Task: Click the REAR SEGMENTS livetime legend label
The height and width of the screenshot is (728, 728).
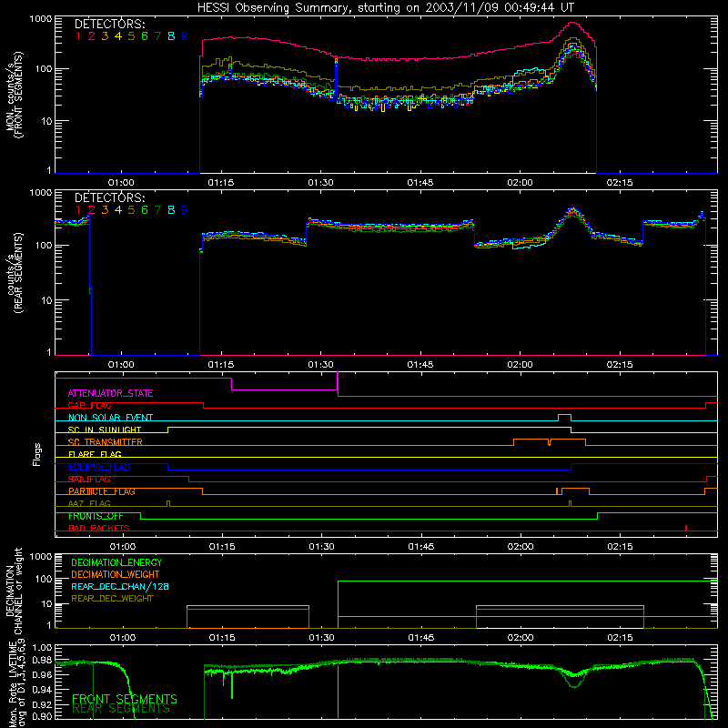Action: (121, 709)
